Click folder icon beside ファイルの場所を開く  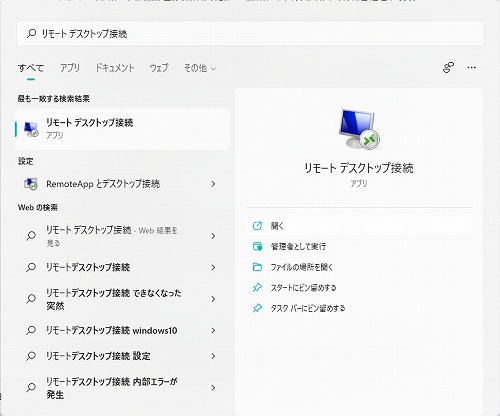(x=257, y=267)
